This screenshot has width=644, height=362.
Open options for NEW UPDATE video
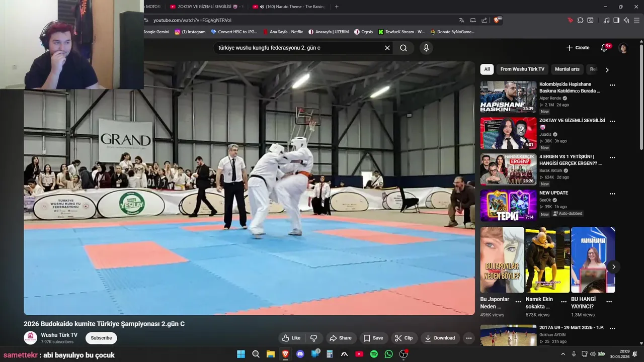612,194
